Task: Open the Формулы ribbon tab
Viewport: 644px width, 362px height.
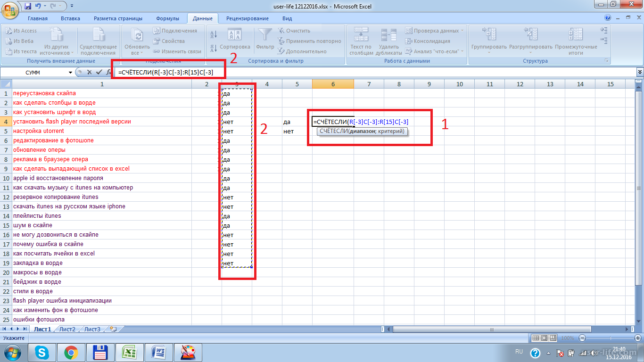Action: click(x=167, y=18)
